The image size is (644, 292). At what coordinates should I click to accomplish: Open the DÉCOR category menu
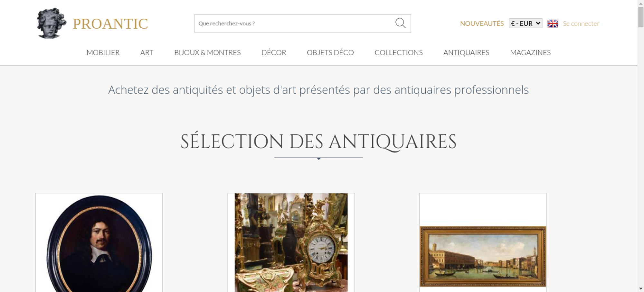274,52
